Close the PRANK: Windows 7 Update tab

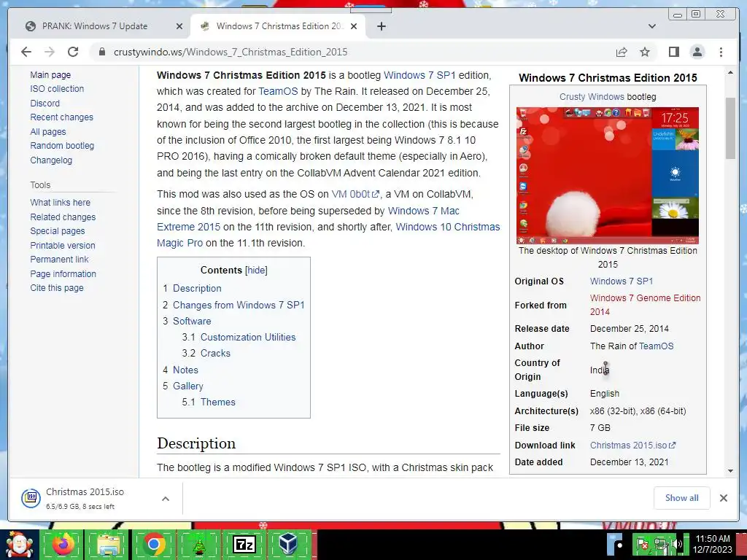tap(179, 26)
